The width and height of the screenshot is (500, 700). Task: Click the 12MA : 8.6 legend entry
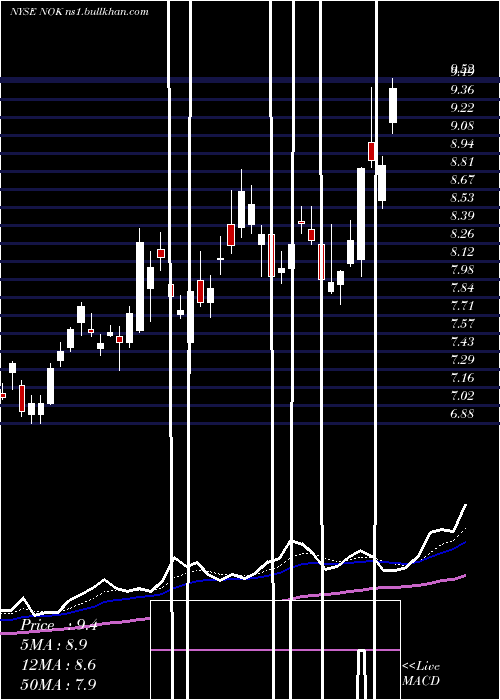pos(58,665)
